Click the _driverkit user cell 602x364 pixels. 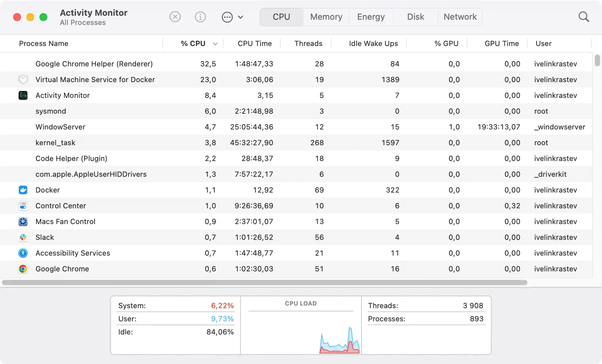[x=550, y=174]
